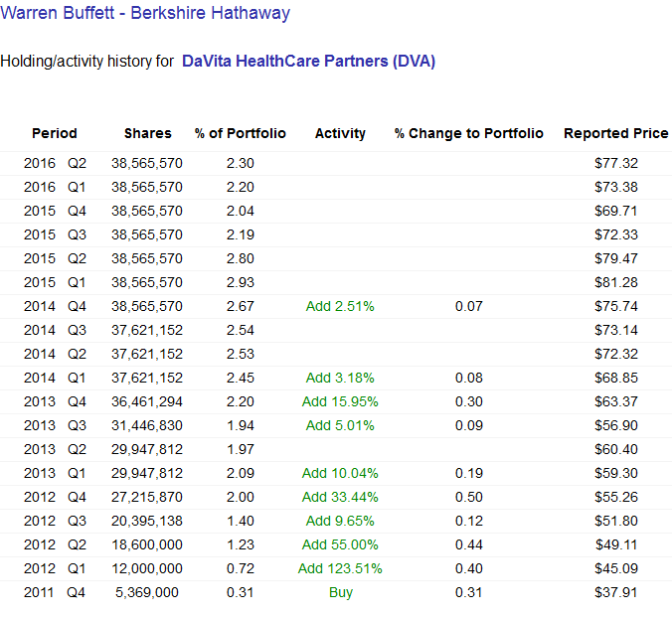Image resolution: width=672 pixels, height=618 pixels.
Task: Click the 2016 Q2 period cell
Action: click(55, 164)
